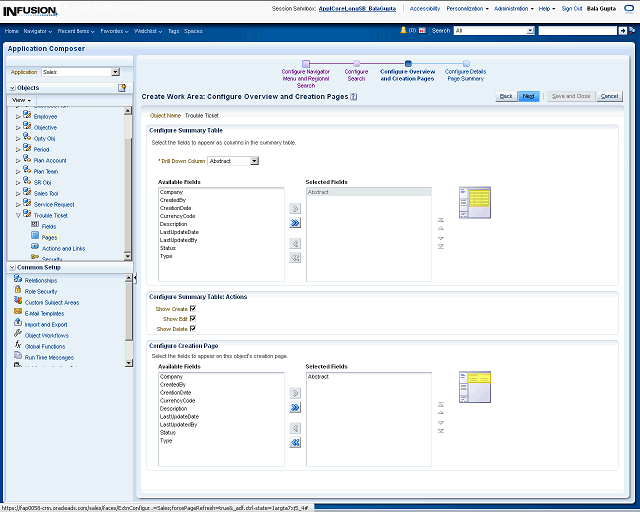Click the new object icon in Objects header
The height and width of the screenshot is (512, 640).
tap(122, 88)
